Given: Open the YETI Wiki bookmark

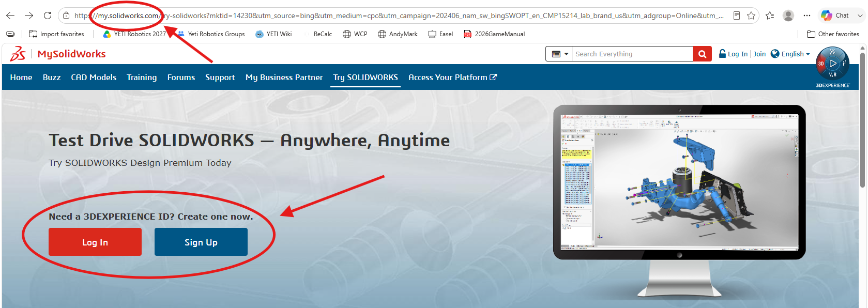Looking at the screenshot, I should click(x=273, y=34).
